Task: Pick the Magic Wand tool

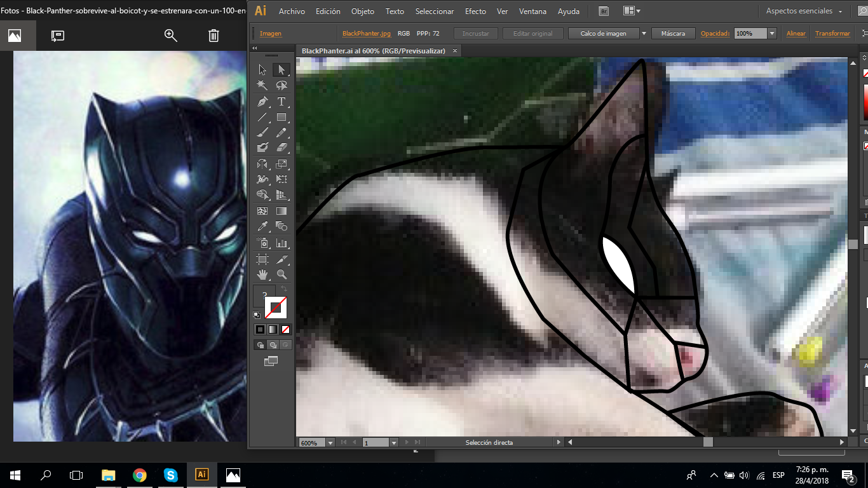Action: (262, 85)
